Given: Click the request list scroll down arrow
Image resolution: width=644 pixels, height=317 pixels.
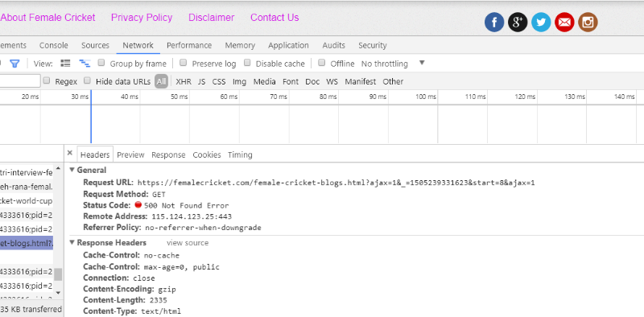Looking at the screenshot, I should tap(58, 292).
